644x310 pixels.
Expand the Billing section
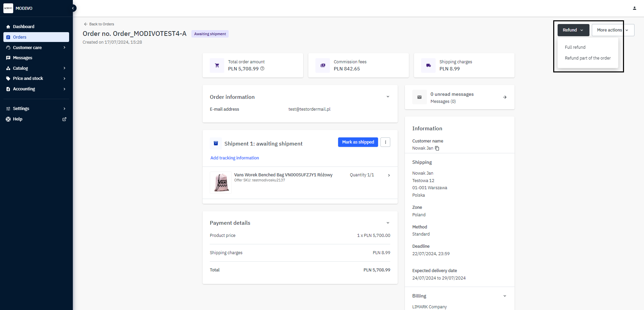(x=504, y=296)
